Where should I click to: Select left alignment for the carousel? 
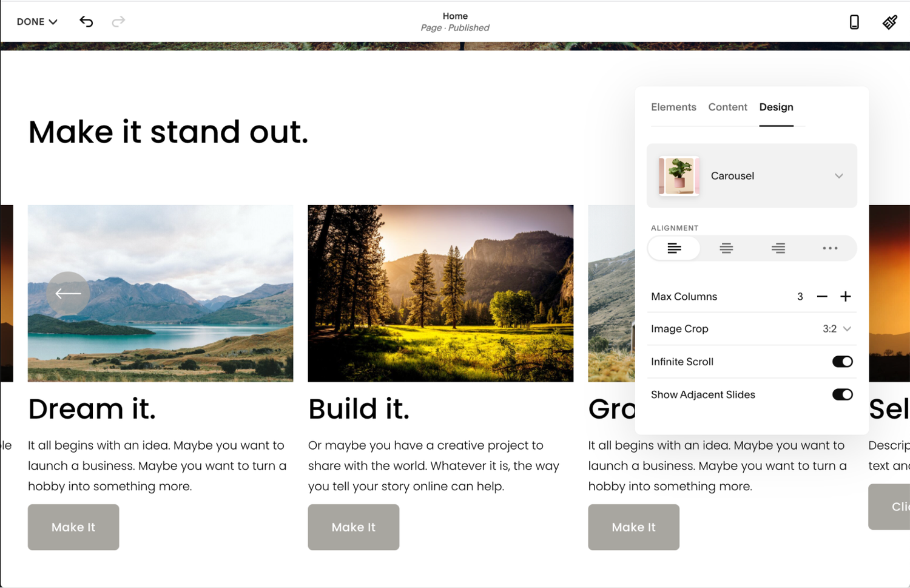click(673, 248)
